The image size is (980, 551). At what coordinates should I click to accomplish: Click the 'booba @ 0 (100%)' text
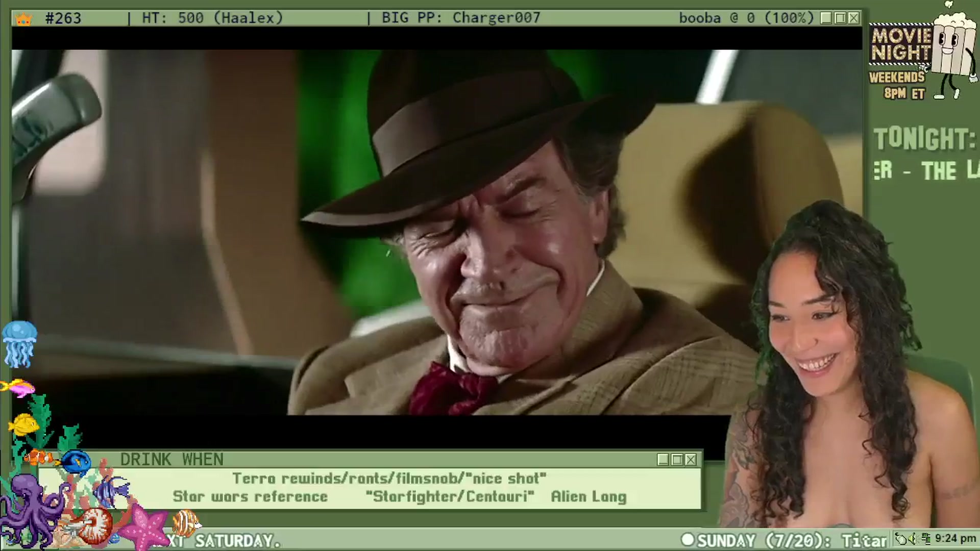[746, 18]
